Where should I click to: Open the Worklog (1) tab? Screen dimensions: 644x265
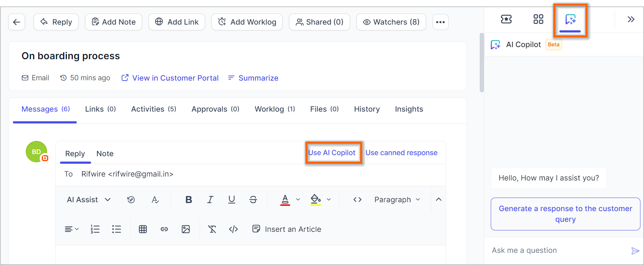click(275, 109)
